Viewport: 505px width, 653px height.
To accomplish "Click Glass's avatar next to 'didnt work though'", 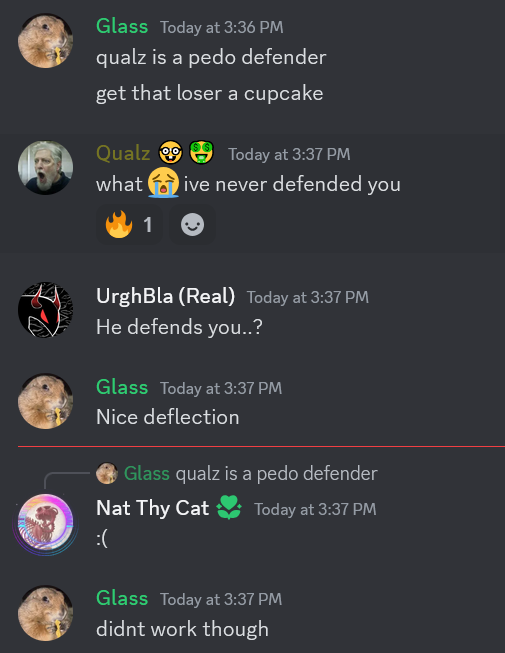I will pos(45,613).
